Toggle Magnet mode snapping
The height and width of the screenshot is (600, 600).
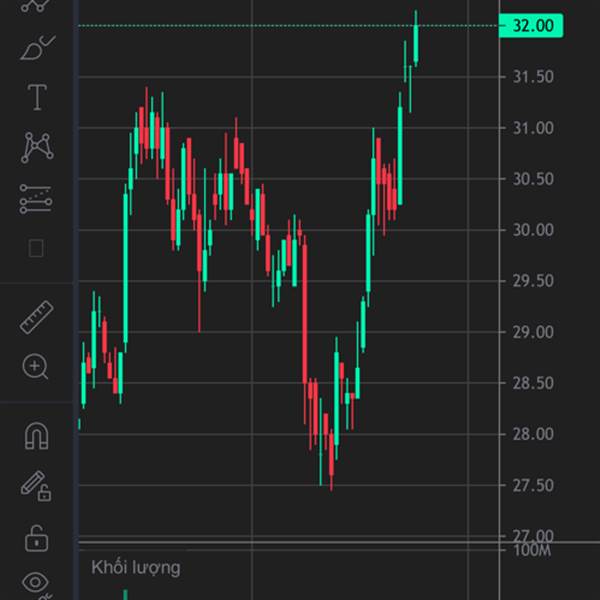[37, 435]
